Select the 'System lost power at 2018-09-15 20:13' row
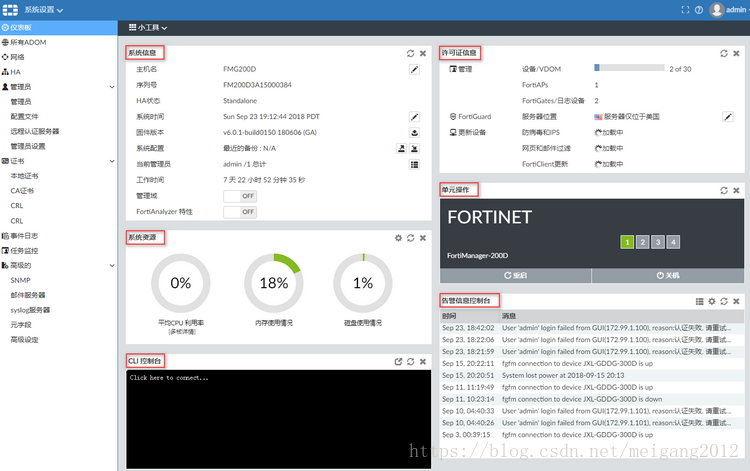Viewport: 750px width, 471px height. 592,375
